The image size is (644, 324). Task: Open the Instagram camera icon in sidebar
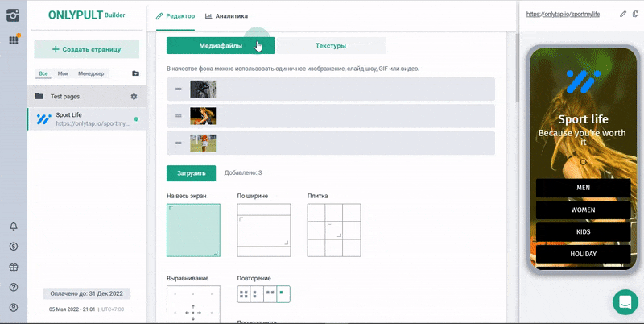click(13, 14)
